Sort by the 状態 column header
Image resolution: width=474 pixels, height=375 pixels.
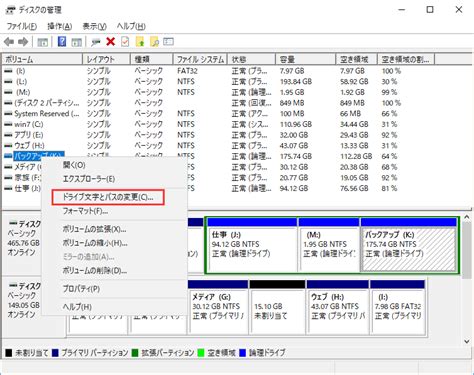pos(252,59)
